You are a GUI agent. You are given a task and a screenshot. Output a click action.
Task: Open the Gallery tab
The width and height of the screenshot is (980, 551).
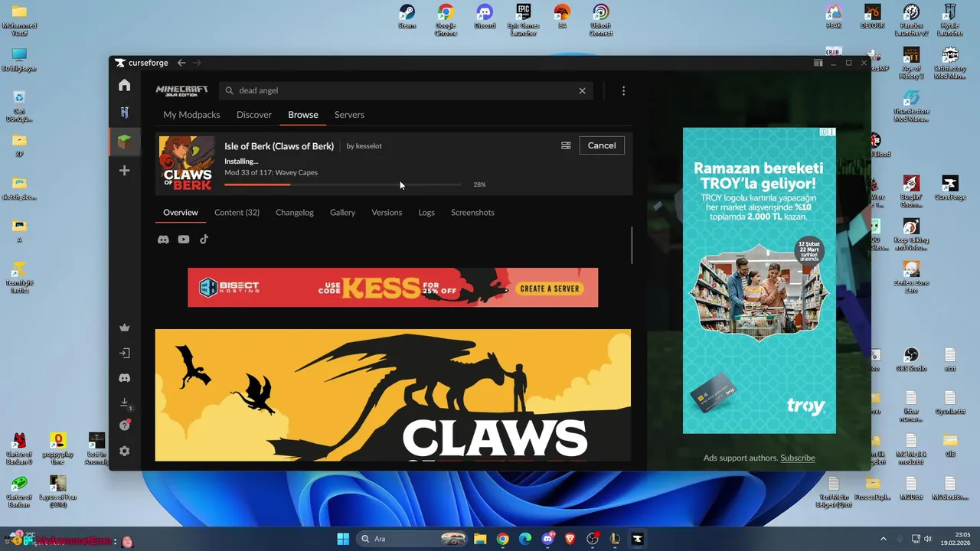coord(342,213)
